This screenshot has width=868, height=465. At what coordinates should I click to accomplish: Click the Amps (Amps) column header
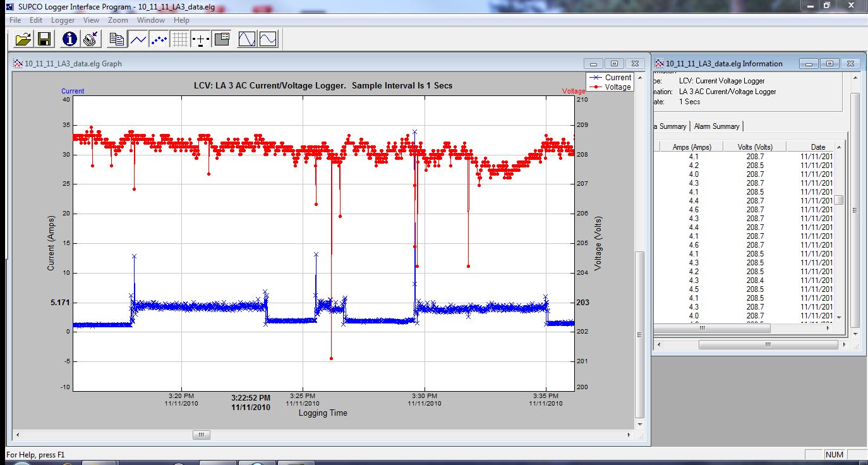pos(692,147)
